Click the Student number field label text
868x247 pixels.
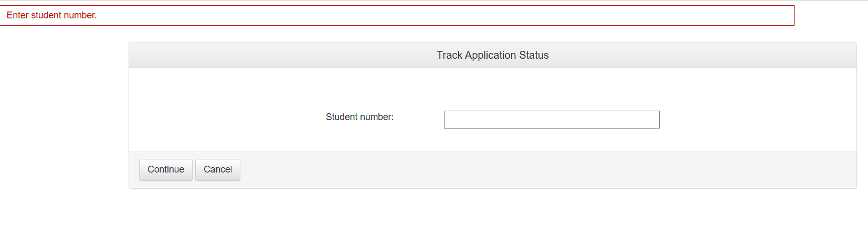coord(359,117)
